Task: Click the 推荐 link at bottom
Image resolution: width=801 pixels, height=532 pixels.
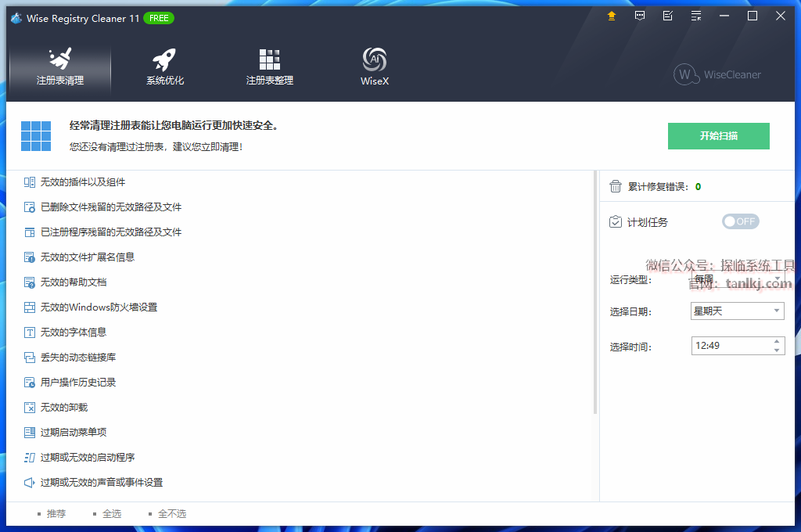Action: click(56, 514)
